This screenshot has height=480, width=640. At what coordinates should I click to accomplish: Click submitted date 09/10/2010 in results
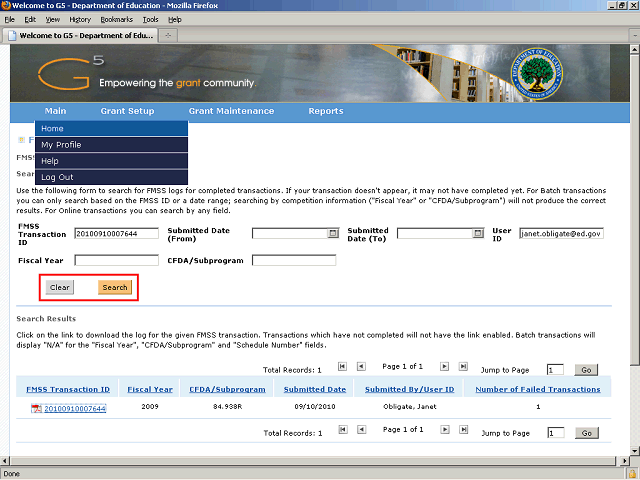[x=315, y=407]
